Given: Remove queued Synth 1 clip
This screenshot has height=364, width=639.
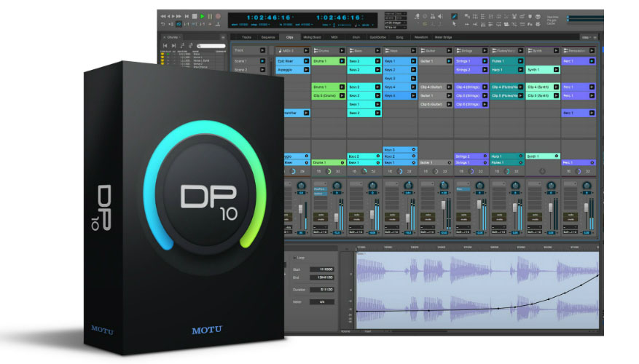Looking at the screenshot, I should click(556, 157).
